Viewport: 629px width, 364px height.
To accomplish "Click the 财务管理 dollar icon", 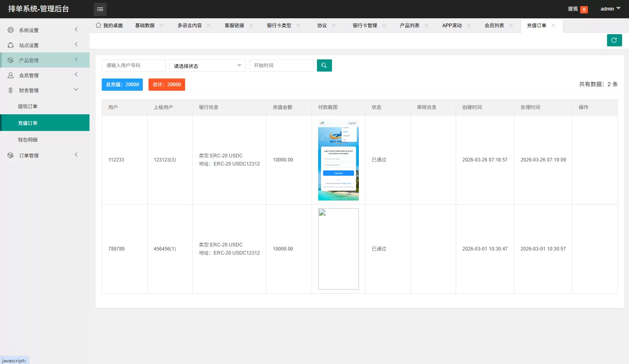I will pos(11,90).
